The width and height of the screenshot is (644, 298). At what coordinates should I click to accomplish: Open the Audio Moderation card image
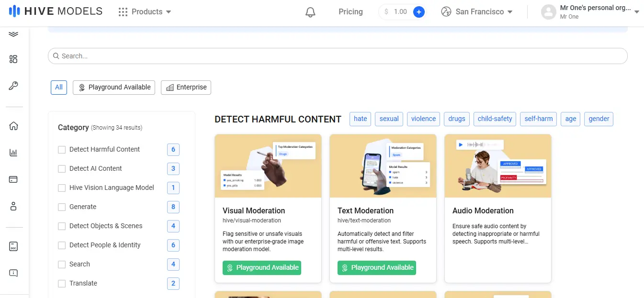tap(498, 166)
